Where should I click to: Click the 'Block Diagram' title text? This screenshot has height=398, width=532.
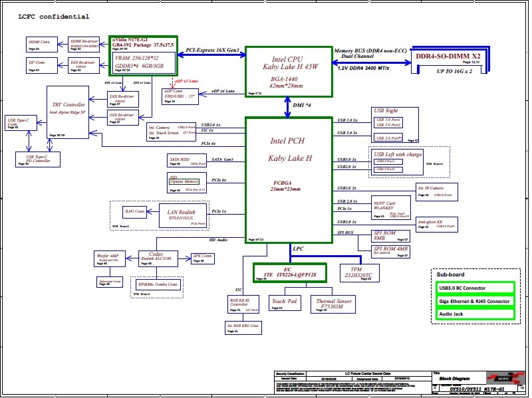454,379
